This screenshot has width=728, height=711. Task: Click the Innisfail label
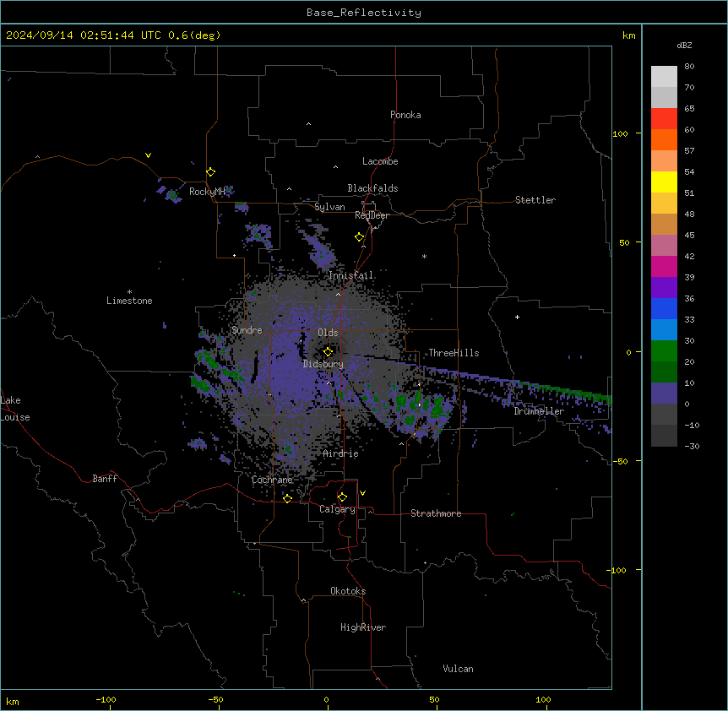350,275
